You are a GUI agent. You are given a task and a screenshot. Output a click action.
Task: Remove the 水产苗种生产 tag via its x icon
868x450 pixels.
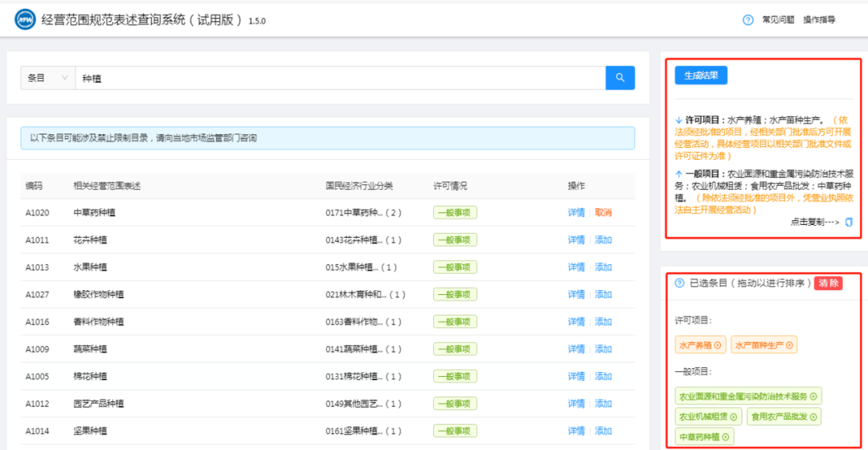click(789, 346)
